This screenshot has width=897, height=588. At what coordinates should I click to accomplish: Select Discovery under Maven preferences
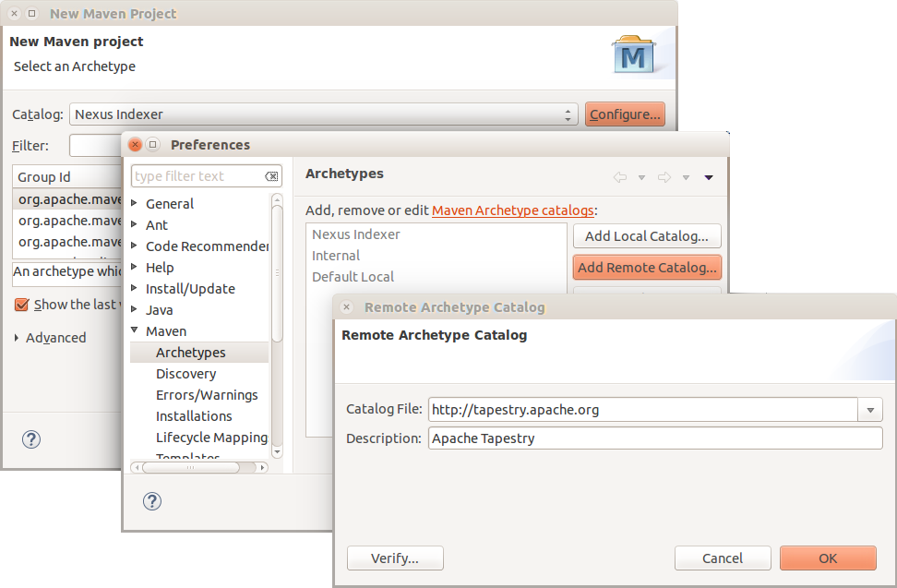(x=185, y=374)
